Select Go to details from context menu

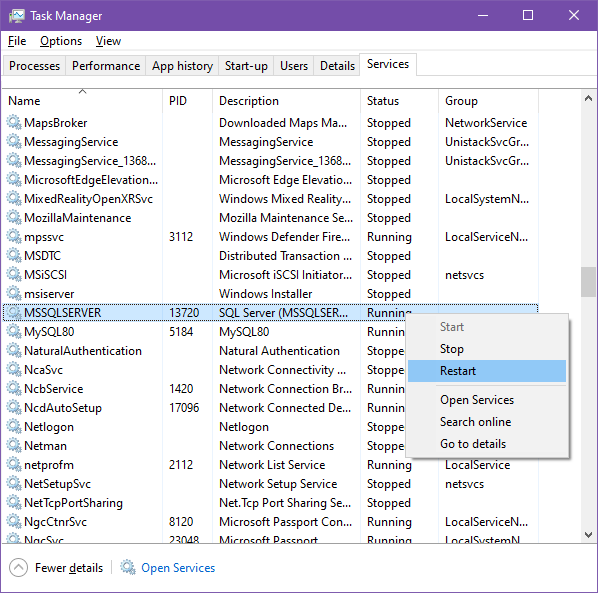[x=487, y=444]
